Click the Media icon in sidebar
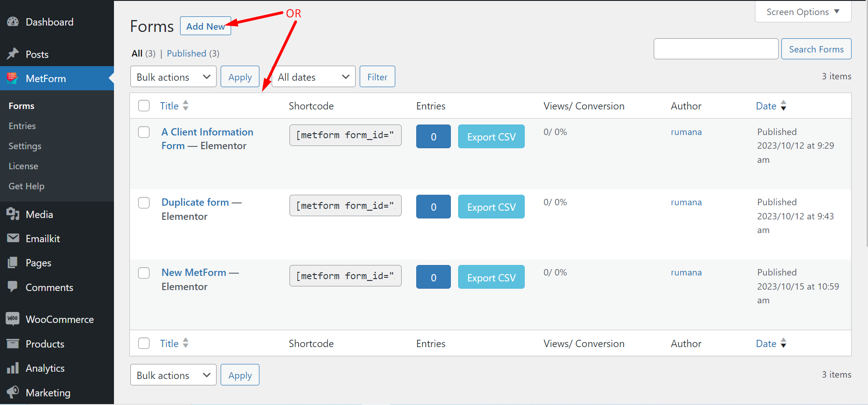868x405 pixels. 13,214
